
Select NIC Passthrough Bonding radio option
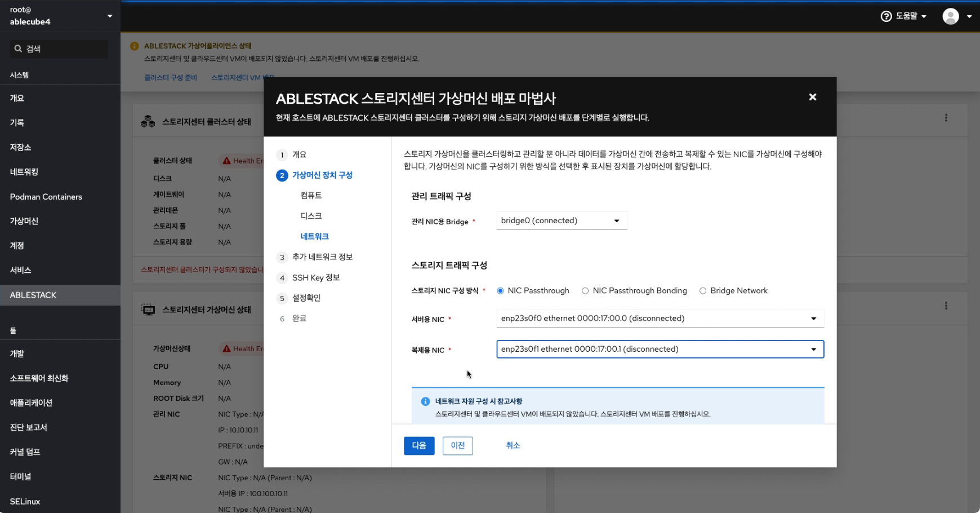tap(585, 291)
